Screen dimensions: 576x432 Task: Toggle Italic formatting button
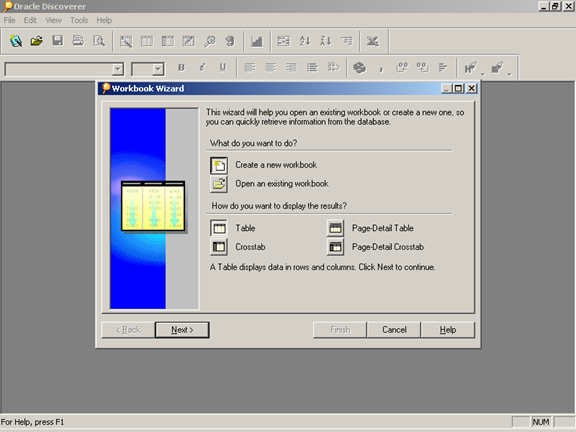[x=202, y=68]
